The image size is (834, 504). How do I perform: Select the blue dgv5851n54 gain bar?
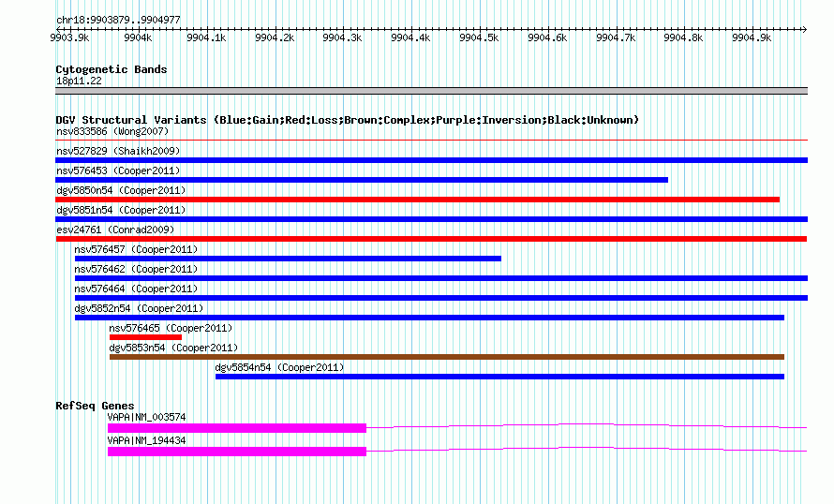[431, 219]
